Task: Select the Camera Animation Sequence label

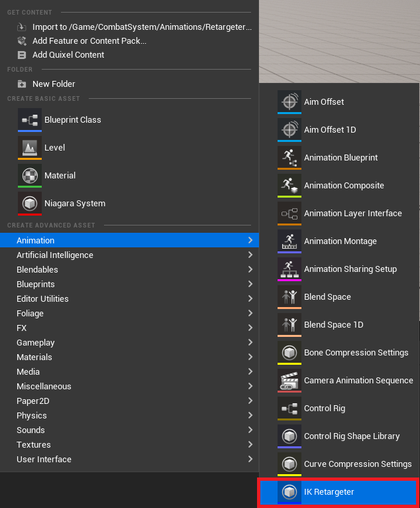Action: (358, 381)
